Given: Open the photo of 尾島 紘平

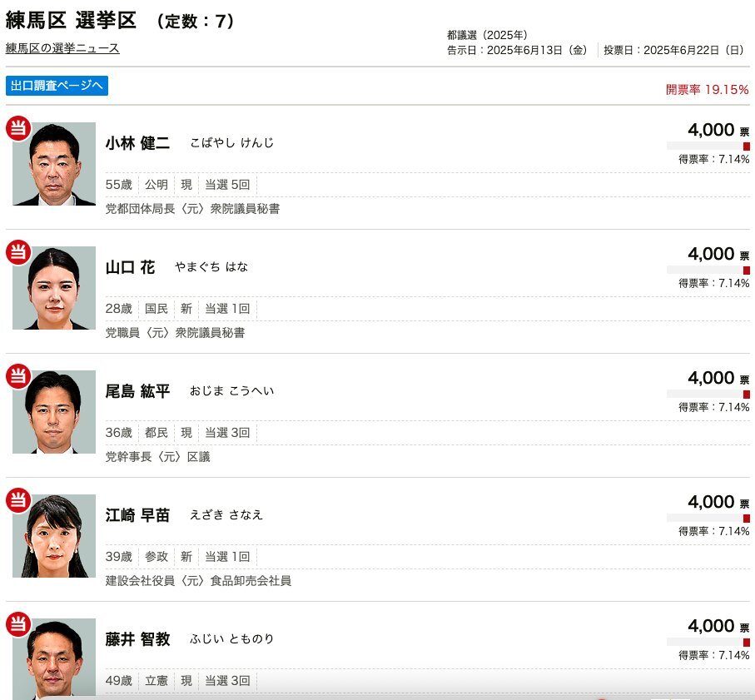Looking at the screenshot, I should tap(54, 412).
